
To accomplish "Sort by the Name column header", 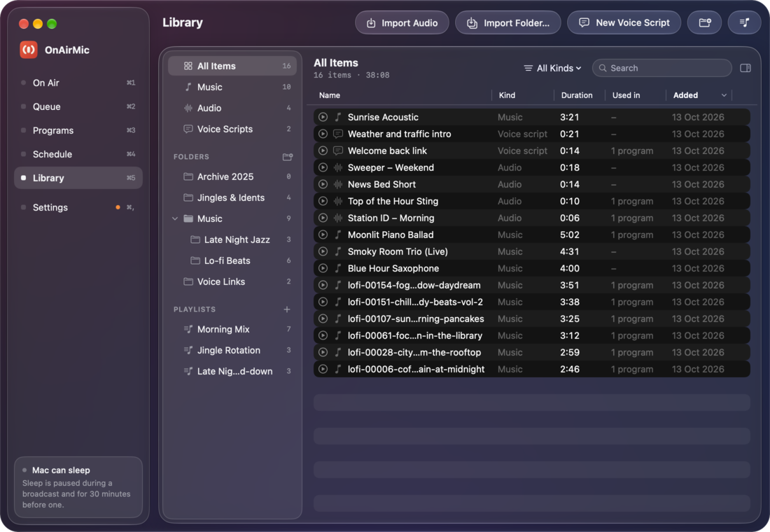I will click(330, 95).
